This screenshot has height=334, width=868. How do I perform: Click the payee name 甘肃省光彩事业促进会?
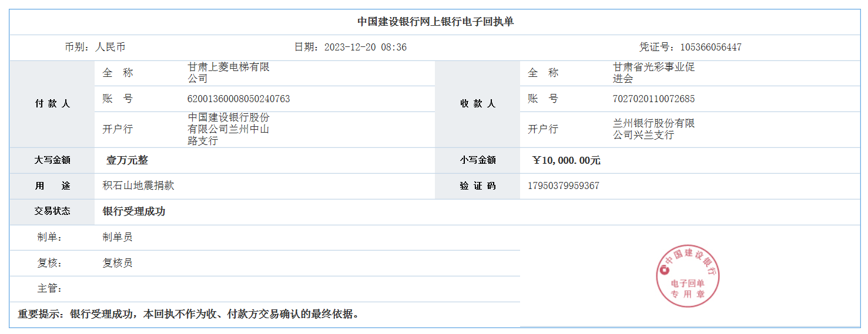pyautogui.click(x=654, y=73)
